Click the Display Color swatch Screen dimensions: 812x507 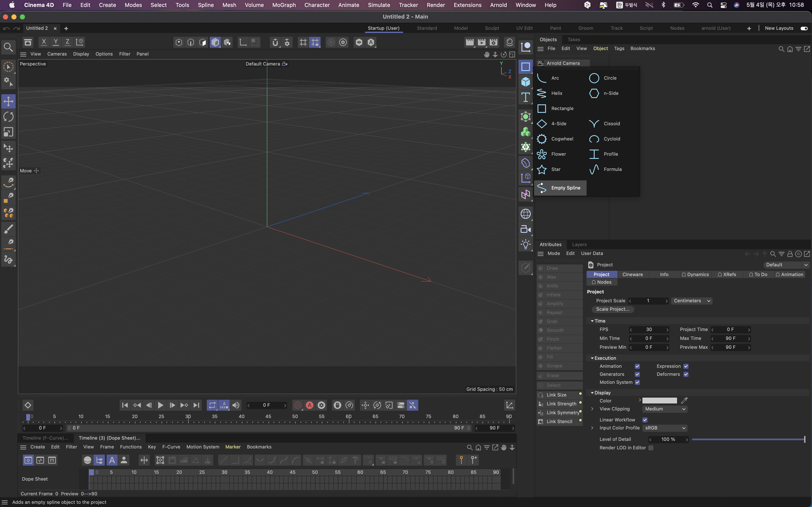coord(659,401)
